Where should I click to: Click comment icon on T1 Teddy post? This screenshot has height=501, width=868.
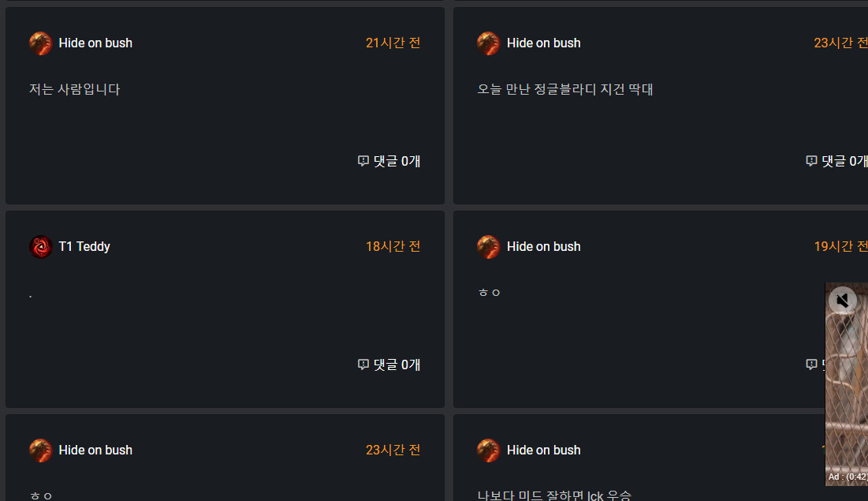(363, 364)
